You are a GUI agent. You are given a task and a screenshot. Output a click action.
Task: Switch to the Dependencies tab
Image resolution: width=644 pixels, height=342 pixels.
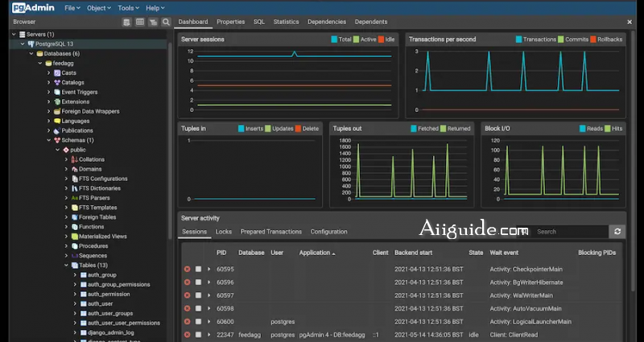pyautogui.click(x=327, y=22)
